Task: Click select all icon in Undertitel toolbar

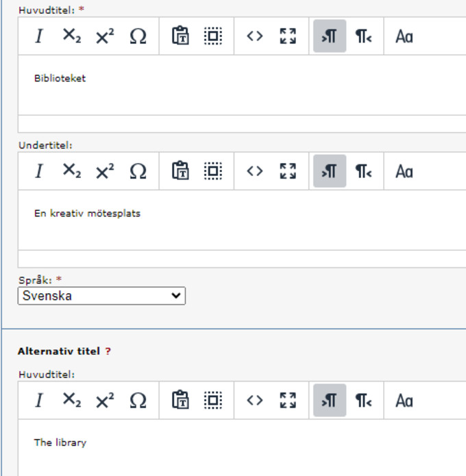Action: pyautogui.click(x=213, y=171)
